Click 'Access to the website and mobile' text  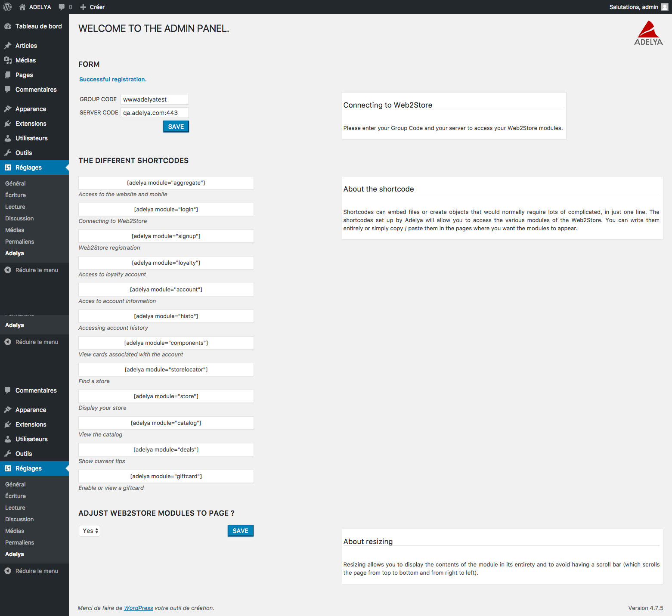pos(123,194)
